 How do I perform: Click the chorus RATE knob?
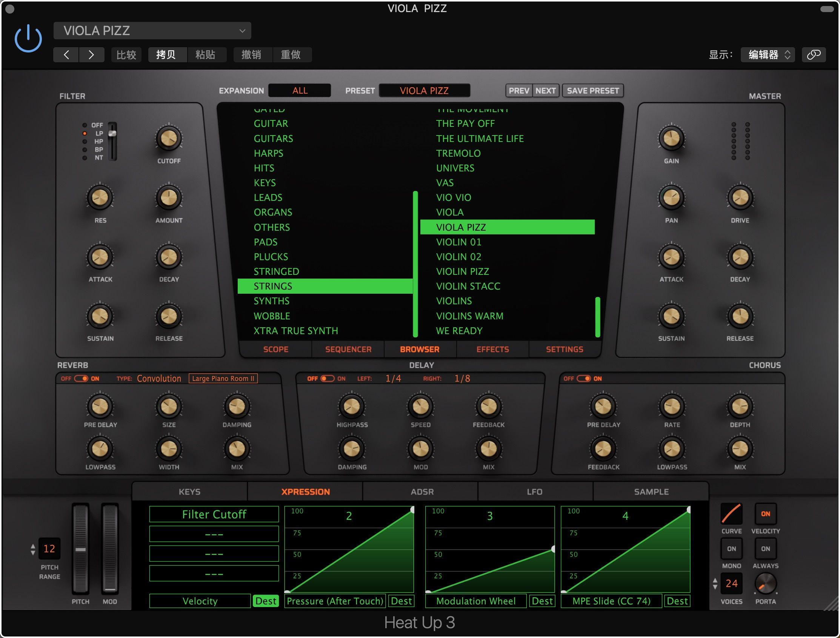672,407
